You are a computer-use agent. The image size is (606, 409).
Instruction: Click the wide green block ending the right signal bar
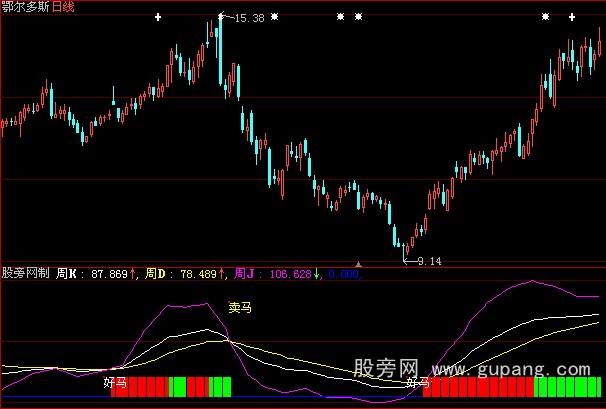click(567, 387)
